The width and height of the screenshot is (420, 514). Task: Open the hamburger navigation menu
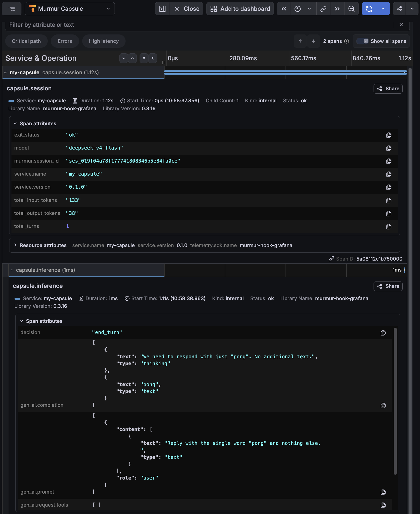tap(12, 9)
